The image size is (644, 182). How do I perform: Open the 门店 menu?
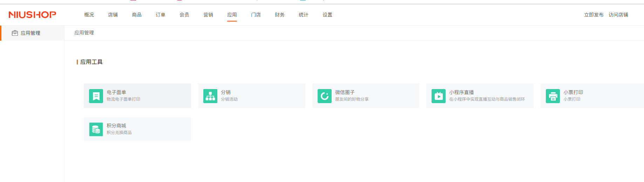(256, 15)
